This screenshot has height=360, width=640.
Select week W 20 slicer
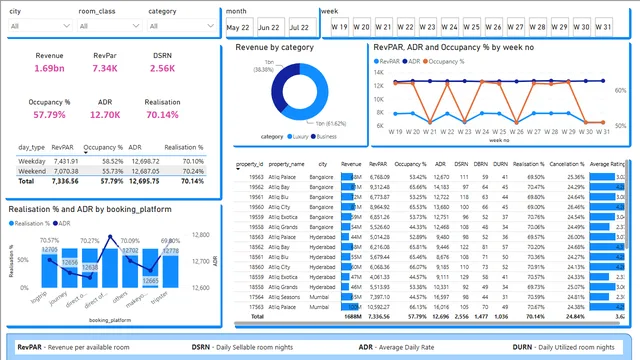pos(362,27)
